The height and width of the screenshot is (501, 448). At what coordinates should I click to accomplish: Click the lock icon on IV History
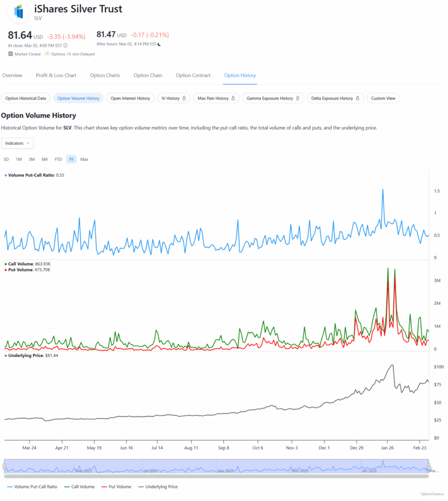[184, 98]
